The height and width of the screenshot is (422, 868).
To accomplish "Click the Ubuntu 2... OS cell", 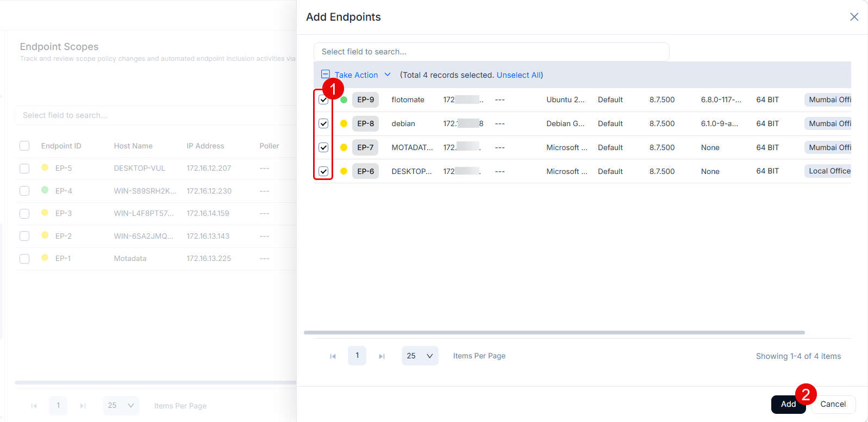I will (x=566, y=100).
